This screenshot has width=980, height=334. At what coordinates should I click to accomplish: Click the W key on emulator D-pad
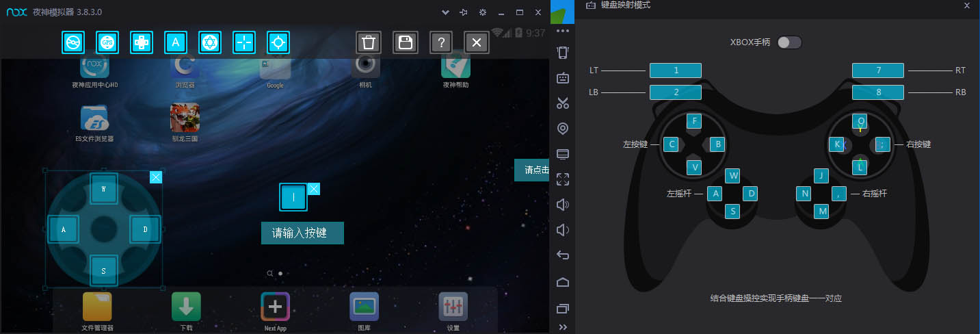(x=104, y=188)
